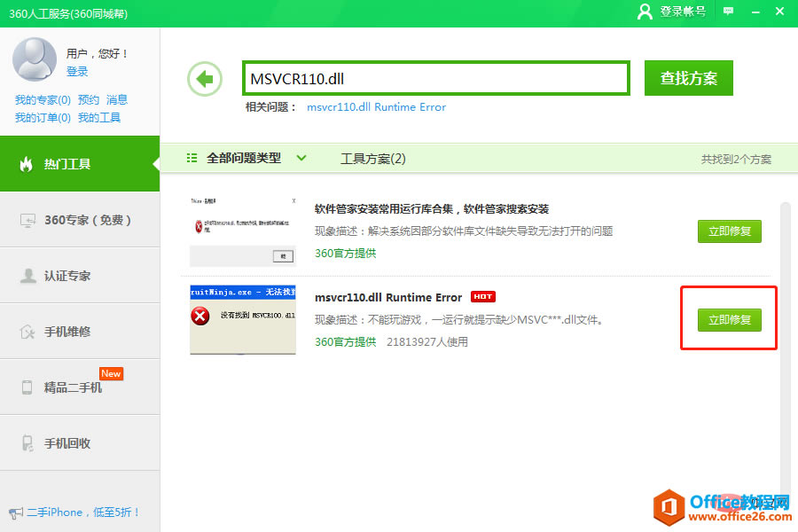Viewport: 798px width, 532px height.
Task: Click the 查找方案 search button
Action: coord(689,78)
